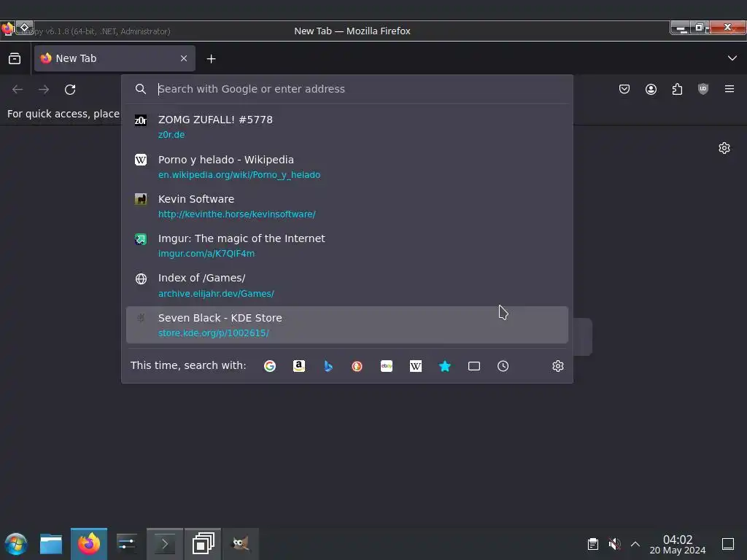Open the Save to Pocket icon

point(624,89)
